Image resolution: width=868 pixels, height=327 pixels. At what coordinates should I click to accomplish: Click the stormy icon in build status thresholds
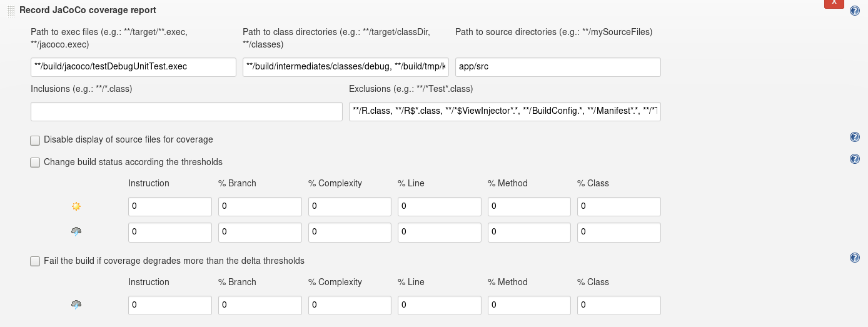[76, 232]
